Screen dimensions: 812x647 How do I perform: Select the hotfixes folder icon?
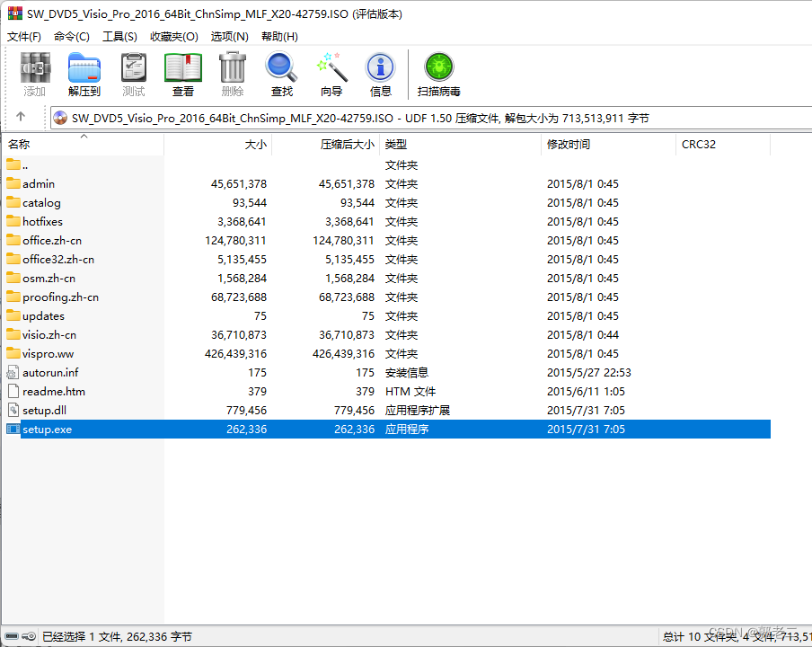click(13, 221)
